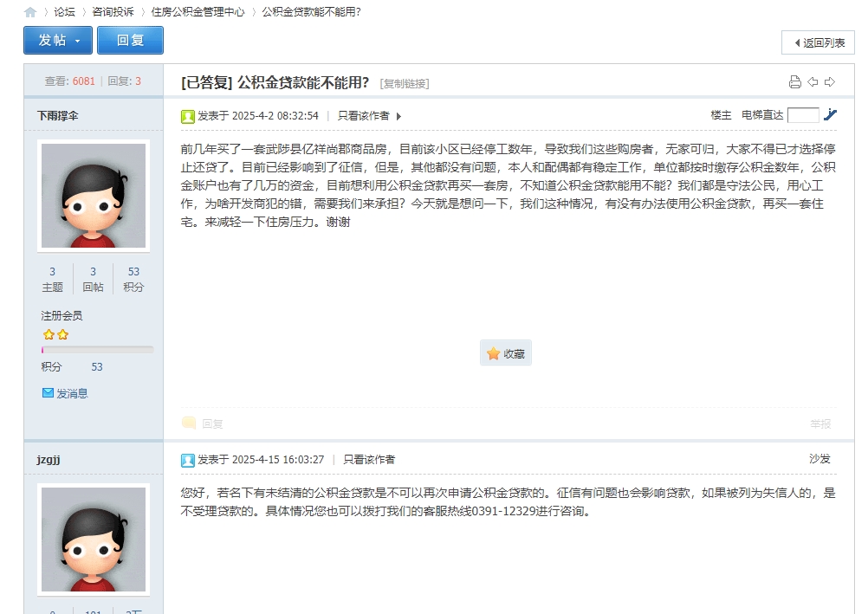Click the elevator jump icon beside the floor input

pos(830,115)
